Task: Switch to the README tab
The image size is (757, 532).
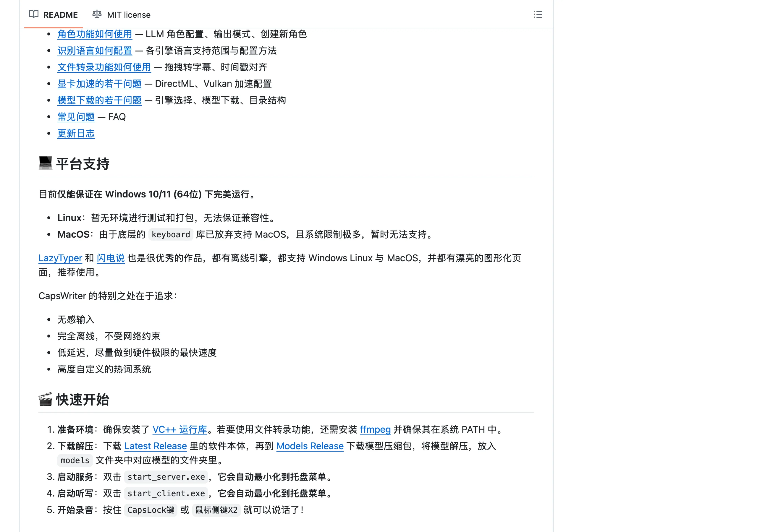Action: [x=54, y=15]
